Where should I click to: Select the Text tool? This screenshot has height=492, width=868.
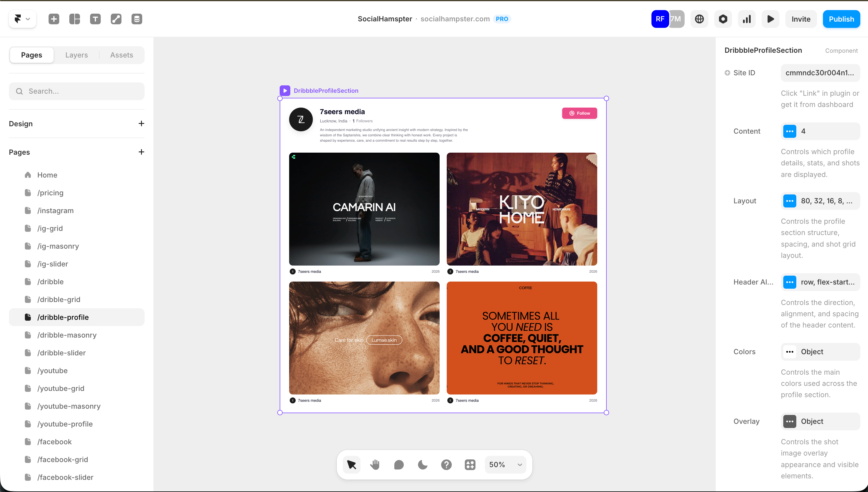click(95, 19)
